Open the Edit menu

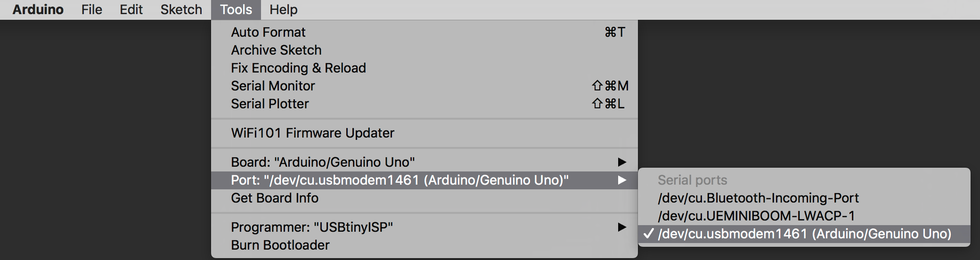(131, 9)
